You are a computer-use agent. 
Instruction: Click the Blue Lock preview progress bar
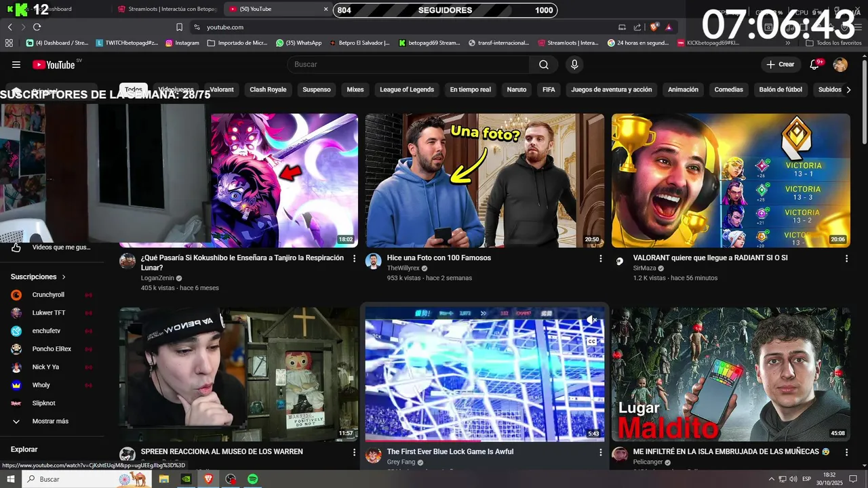[x=485, y=441]
